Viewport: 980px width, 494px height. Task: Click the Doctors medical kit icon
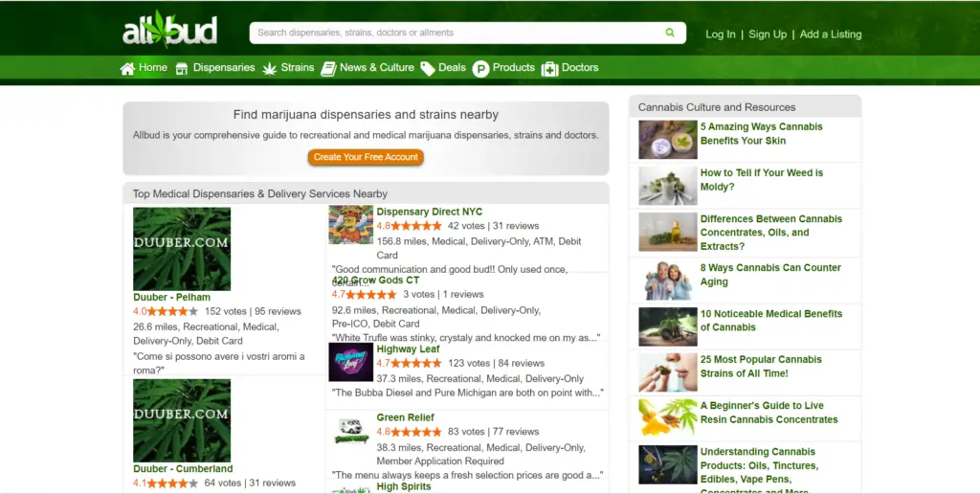click(550, 68)
